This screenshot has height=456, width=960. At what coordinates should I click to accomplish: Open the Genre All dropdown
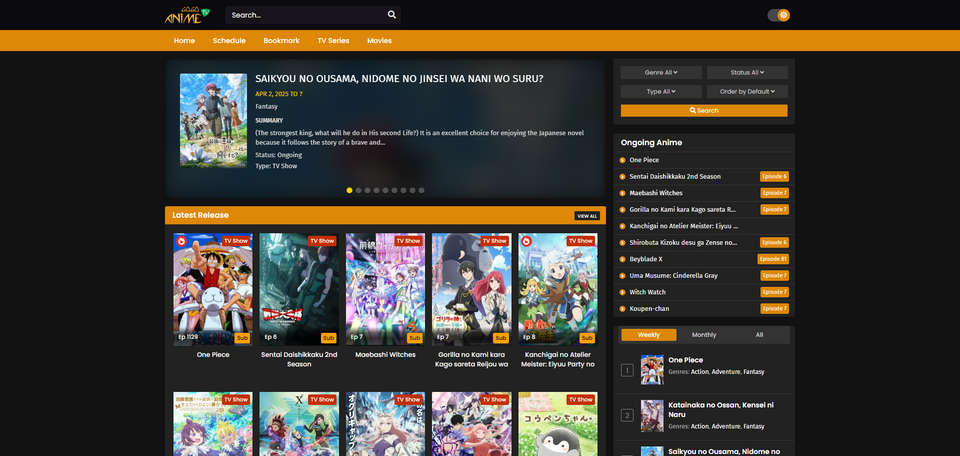(661, 73)
